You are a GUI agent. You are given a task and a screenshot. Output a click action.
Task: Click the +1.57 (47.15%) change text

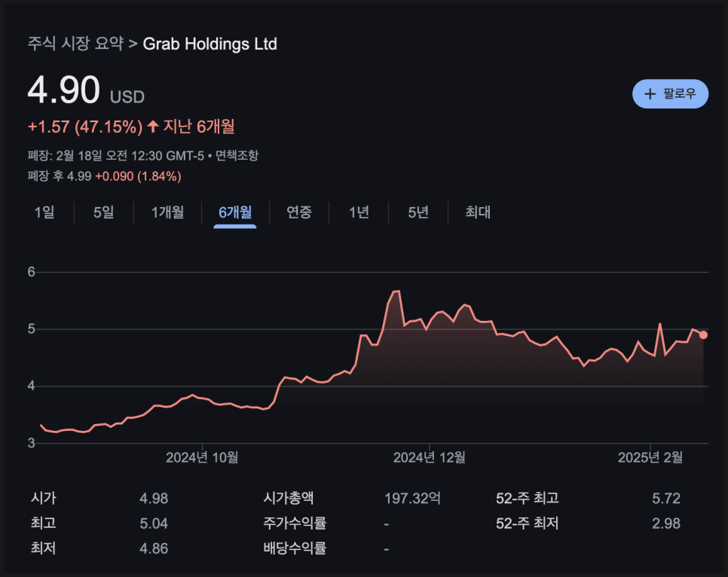tap(85, 127)
